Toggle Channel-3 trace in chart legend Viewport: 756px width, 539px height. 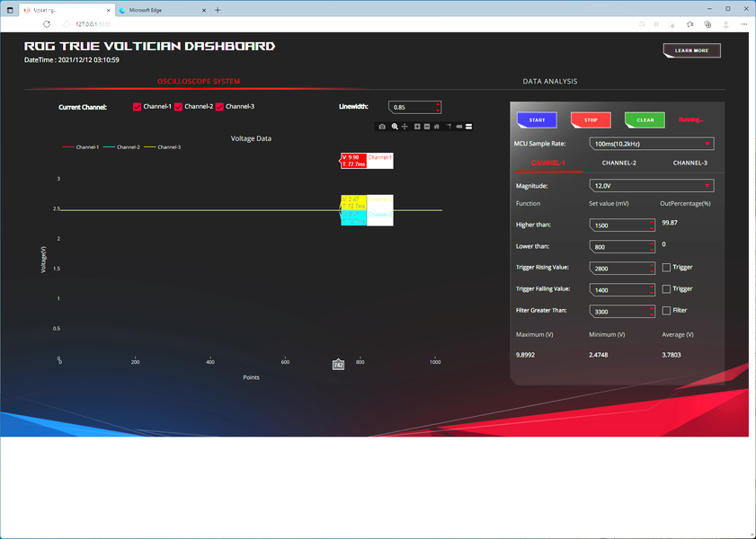coord(163,147)
